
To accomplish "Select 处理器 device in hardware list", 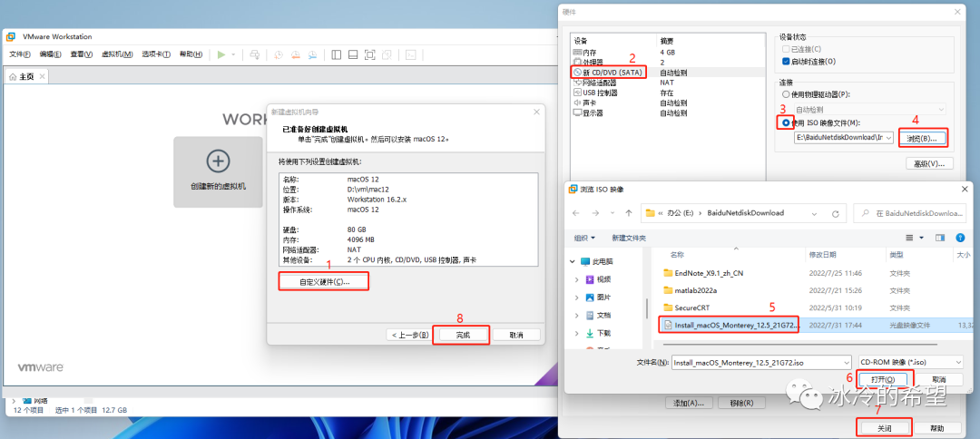I will 666,63.
